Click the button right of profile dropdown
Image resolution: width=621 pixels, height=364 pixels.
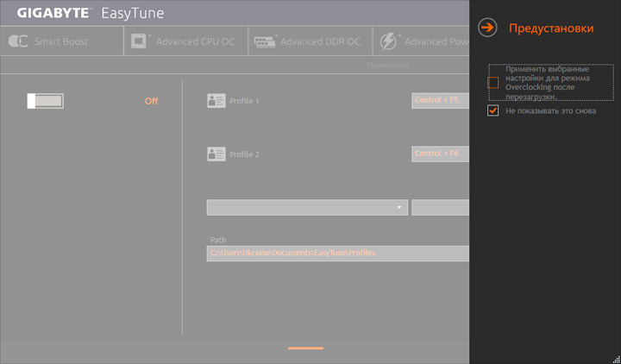441,208
